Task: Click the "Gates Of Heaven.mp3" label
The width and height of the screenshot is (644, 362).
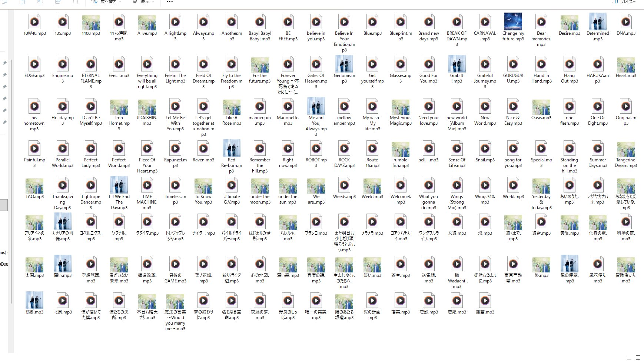Action: 316,81
